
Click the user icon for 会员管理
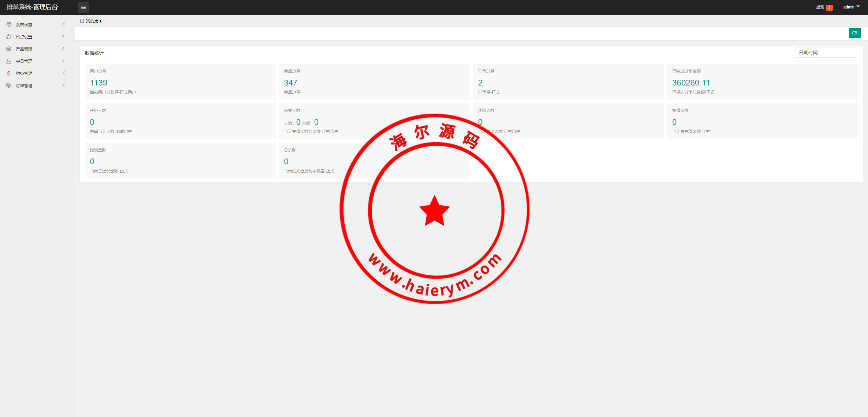tap(9, 61)
